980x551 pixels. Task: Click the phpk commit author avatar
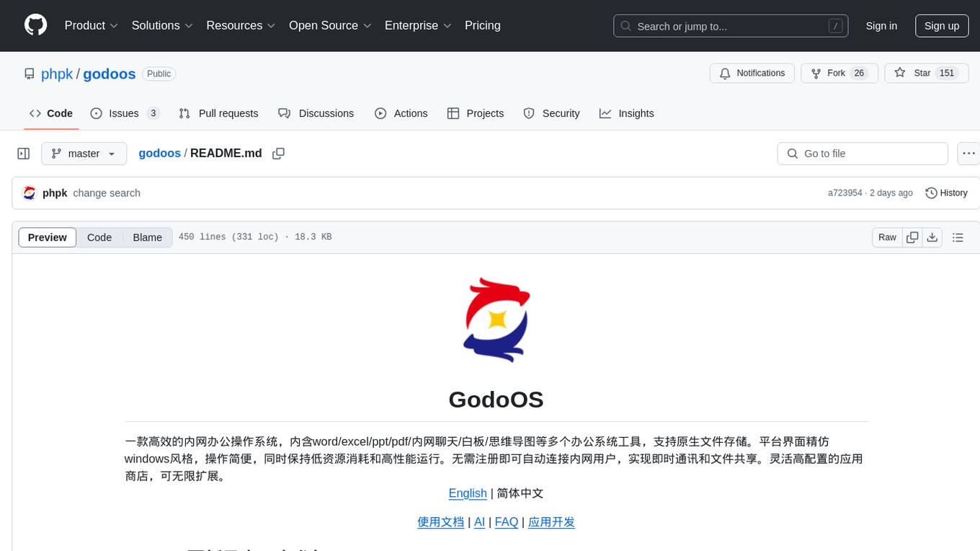tap(30, 193)
